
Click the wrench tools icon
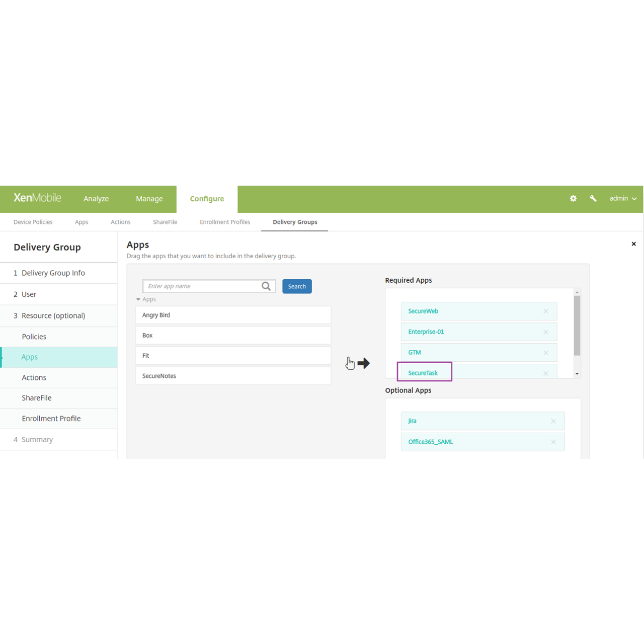tap(593, 198)
